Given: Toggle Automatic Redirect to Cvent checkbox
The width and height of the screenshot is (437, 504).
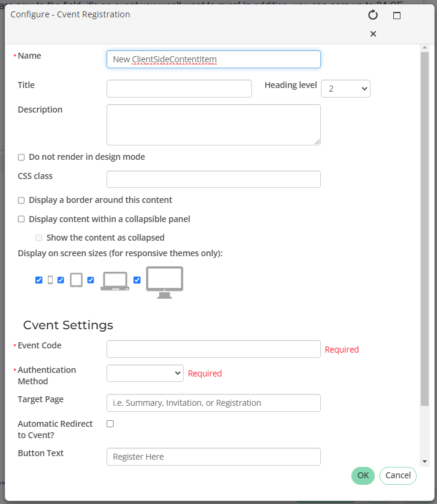Looking at the screenshot, I should click(110, 424).
